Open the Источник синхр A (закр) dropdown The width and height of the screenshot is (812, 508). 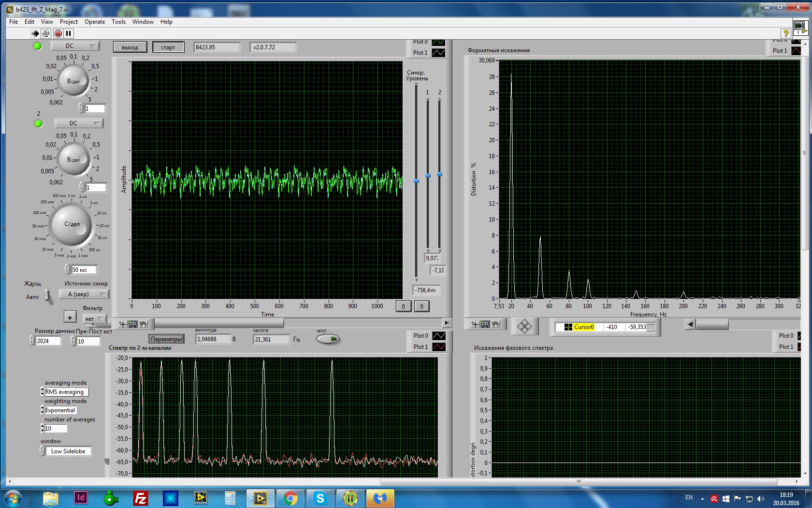(84, 294)
